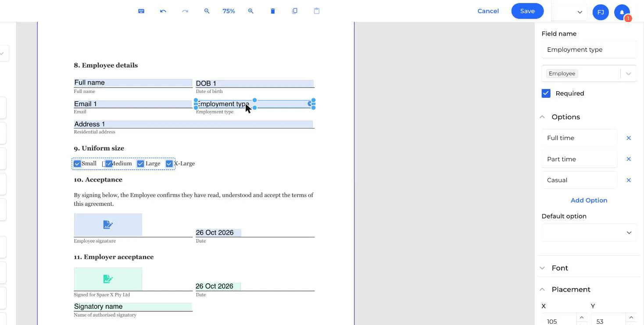
Task: Zoom in with the plus magnifier icon
Action: 250,11
